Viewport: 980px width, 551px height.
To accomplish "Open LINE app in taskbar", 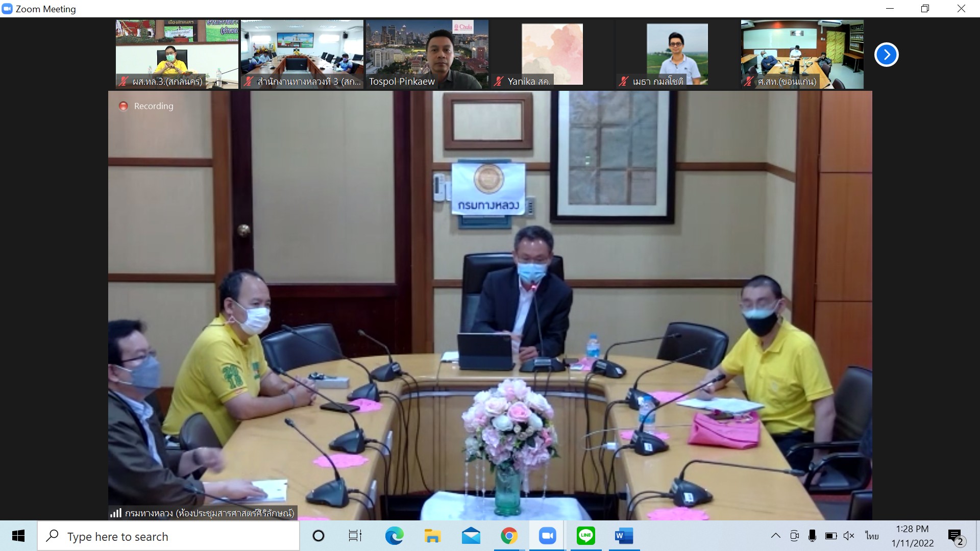I will tap(585, 536).
